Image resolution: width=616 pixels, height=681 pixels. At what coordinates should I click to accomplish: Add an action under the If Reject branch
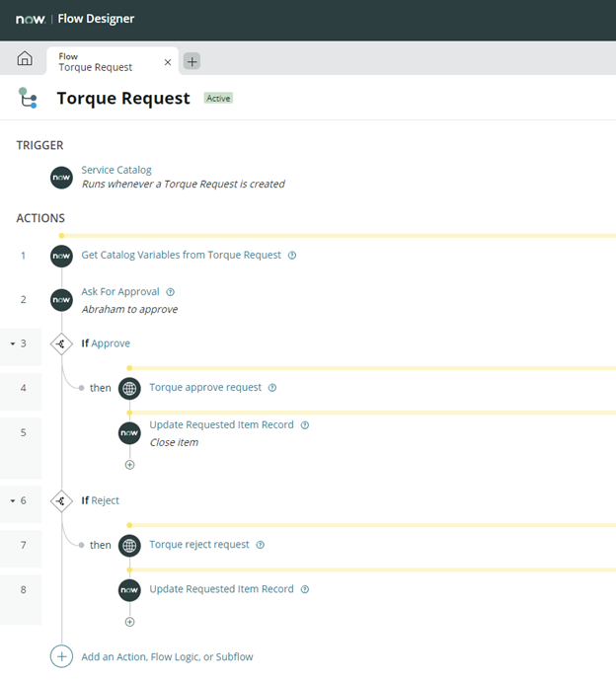tap(129, 622)
